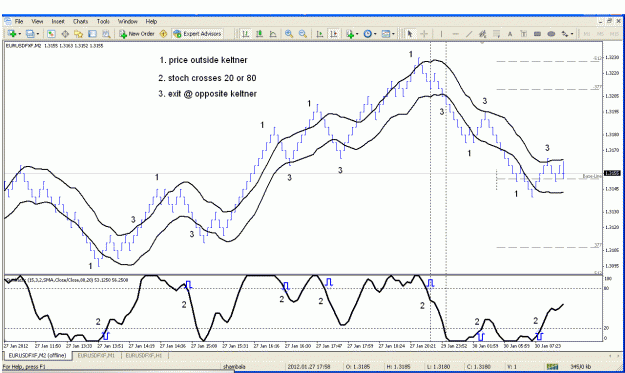This screenshot has height=373, width=625.
Task: Select the M15 timeframe button
Action: pos(614,34)
